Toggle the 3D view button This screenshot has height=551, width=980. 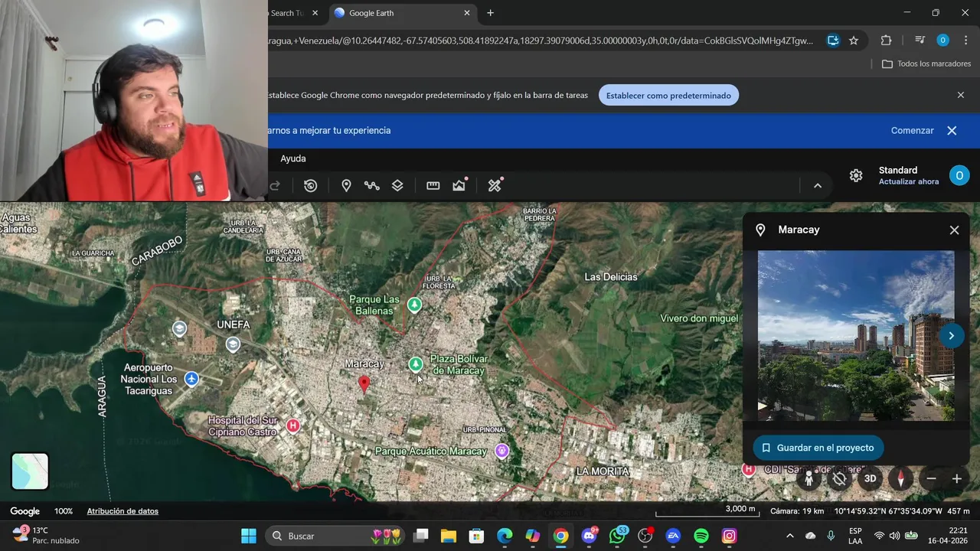point(870,479)
